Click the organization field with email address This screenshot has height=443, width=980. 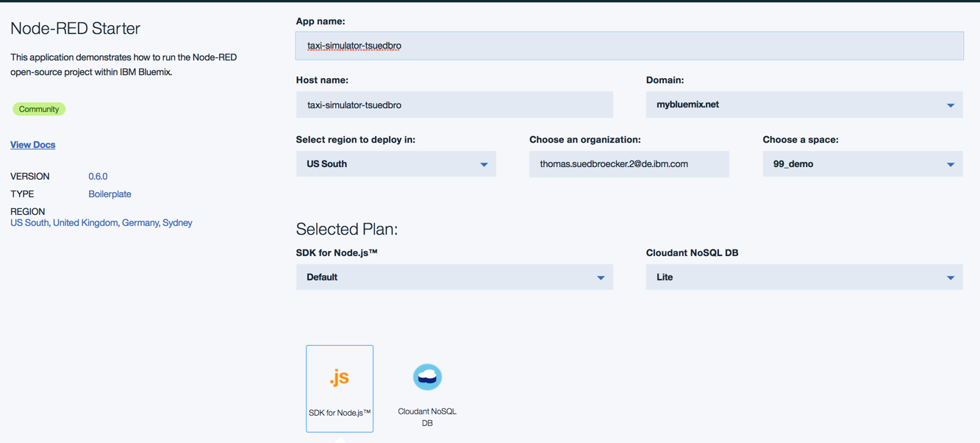(629, 164)
